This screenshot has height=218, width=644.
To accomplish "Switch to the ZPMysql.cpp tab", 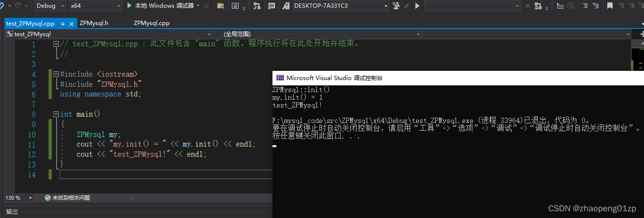I will 152,23.
